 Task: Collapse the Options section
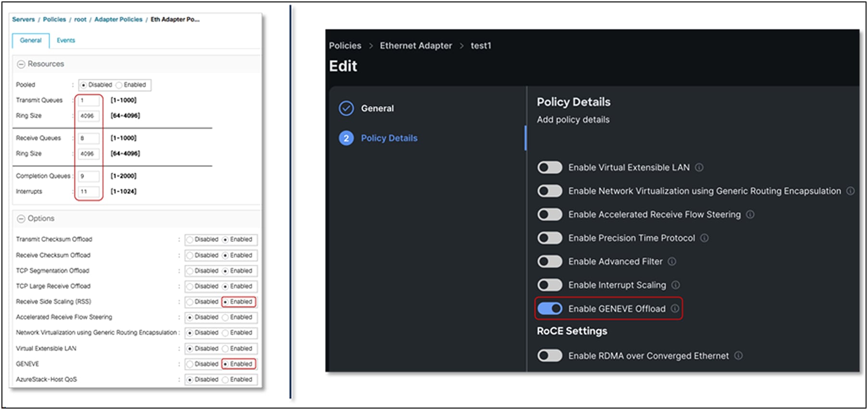point(21,218)
